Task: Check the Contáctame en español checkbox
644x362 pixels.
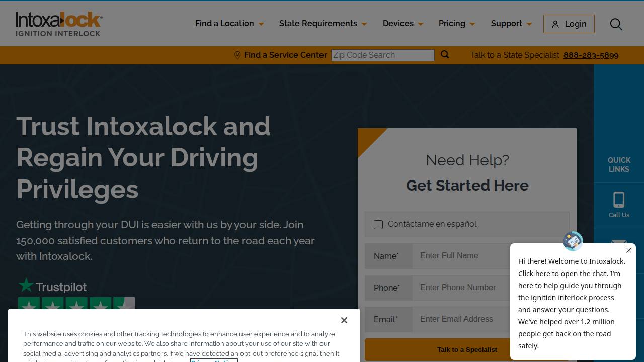Action: (x=378, y=225)
